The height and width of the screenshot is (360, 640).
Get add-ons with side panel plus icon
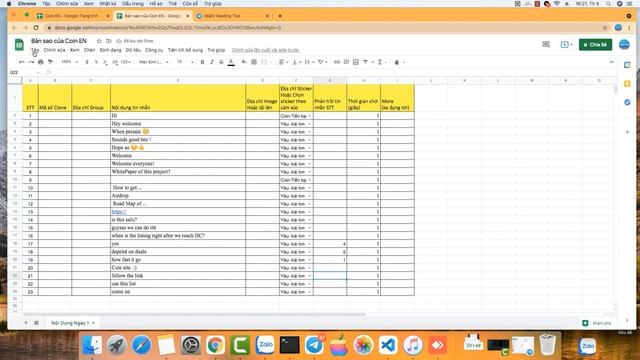tap(627, 132)
